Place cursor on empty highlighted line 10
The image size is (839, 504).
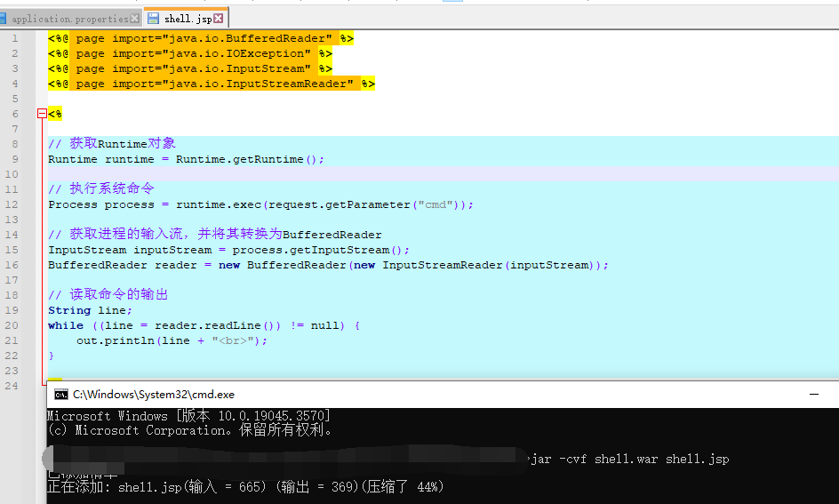pyautogui.click(x=443, y=174)
